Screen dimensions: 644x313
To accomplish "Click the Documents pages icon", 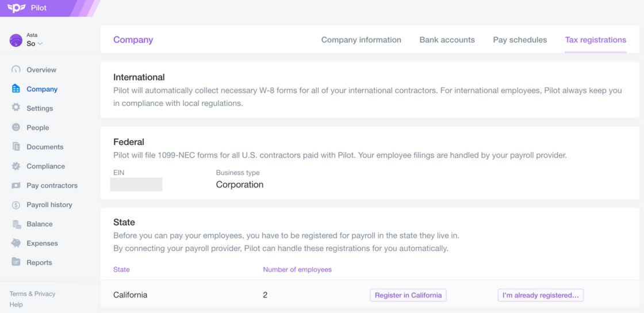I will coord(16,146).
